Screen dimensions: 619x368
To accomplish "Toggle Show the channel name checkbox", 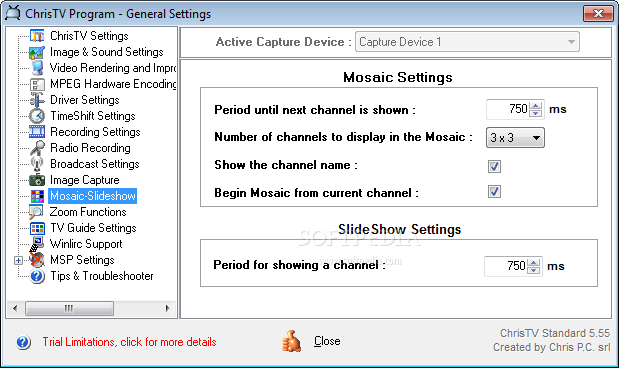I will click(x=494, y=166).
